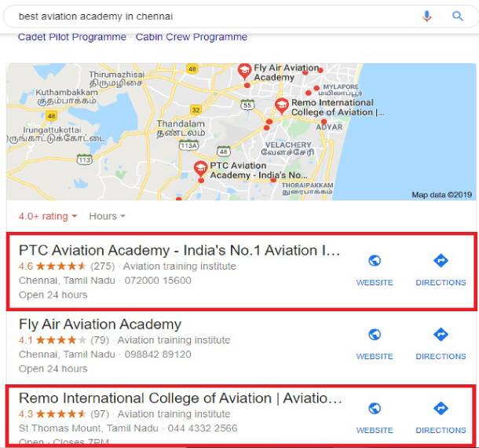This screenshot has width=479, height=448.
Task: Open the Cabin Crew Programme link
Action: point(191,37)
